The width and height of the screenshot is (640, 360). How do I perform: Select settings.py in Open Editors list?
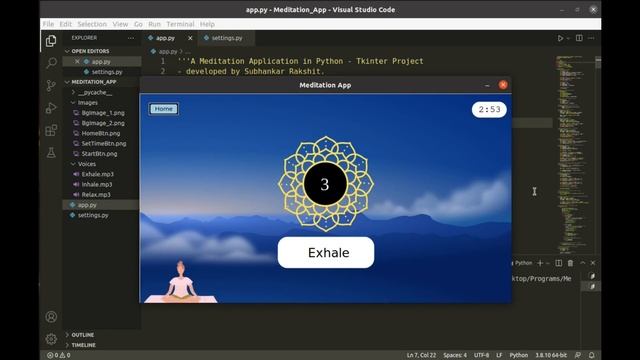tap(107, 72)
